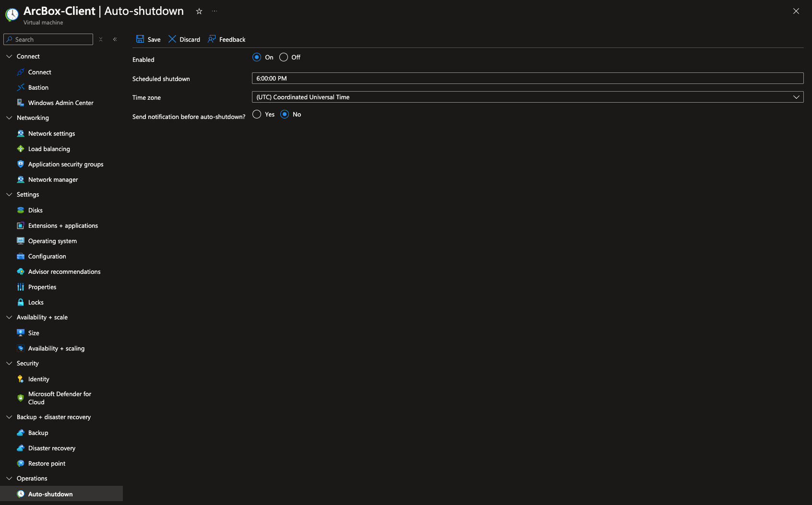812x505 pixels.
Task: Collapse the Security section
Action: pos(9,363)
